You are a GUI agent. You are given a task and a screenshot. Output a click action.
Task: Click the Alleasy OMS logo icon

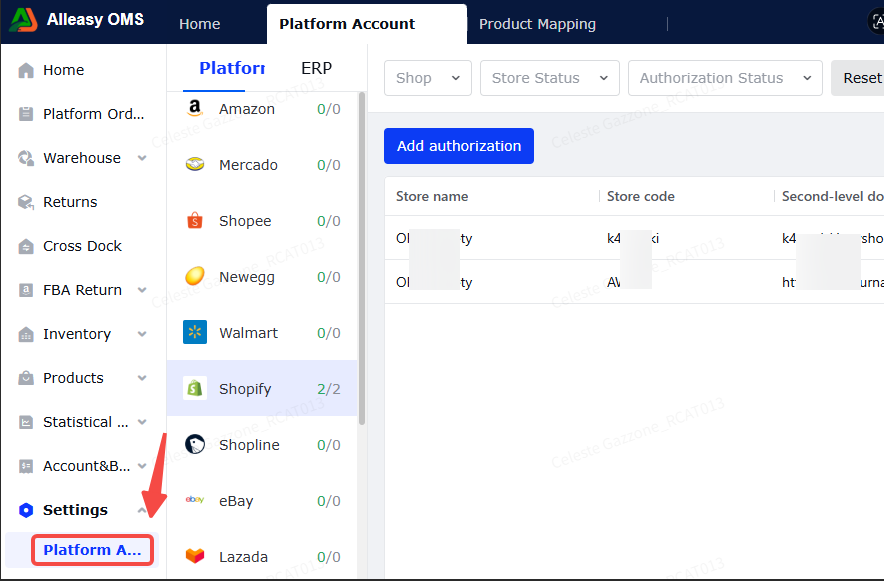pyautogui.click(x=23, y=20)
